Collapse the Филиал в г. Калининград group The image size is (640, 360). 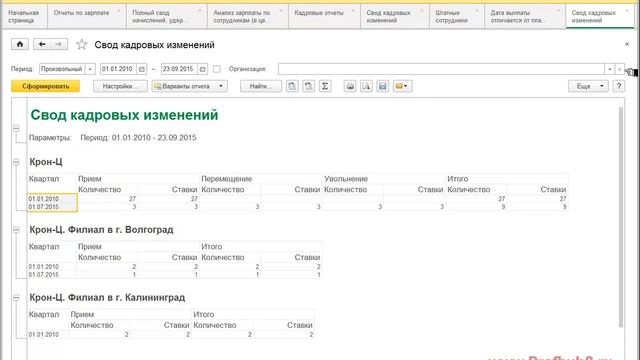click(16, 298)
